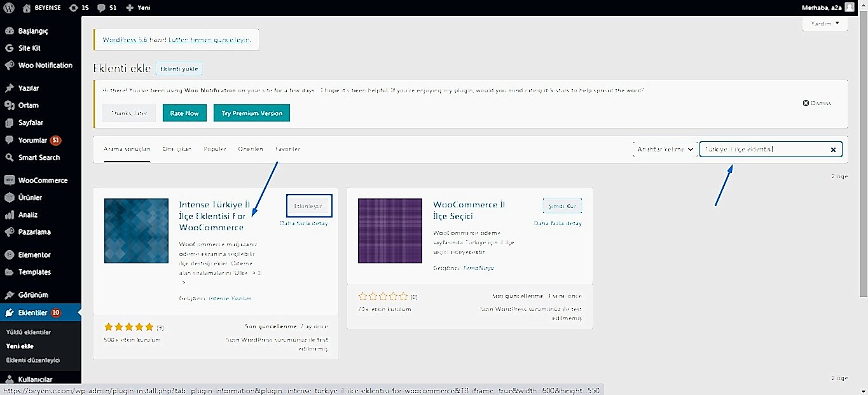The image size is (868, 395).
Task: Click Intense Türkiye İl İlçe plugin thumbnail
Action: [x=137, y=231]
